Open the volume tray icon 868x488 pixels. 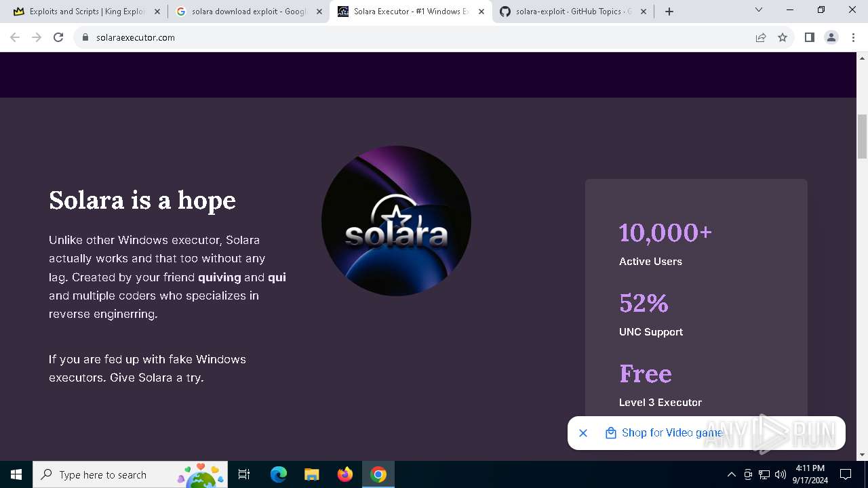[780, 474]
